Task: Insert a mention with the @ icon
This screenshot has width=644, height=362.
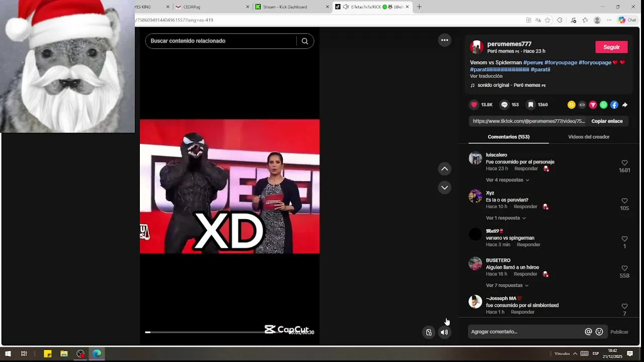Action: point(588,332)
